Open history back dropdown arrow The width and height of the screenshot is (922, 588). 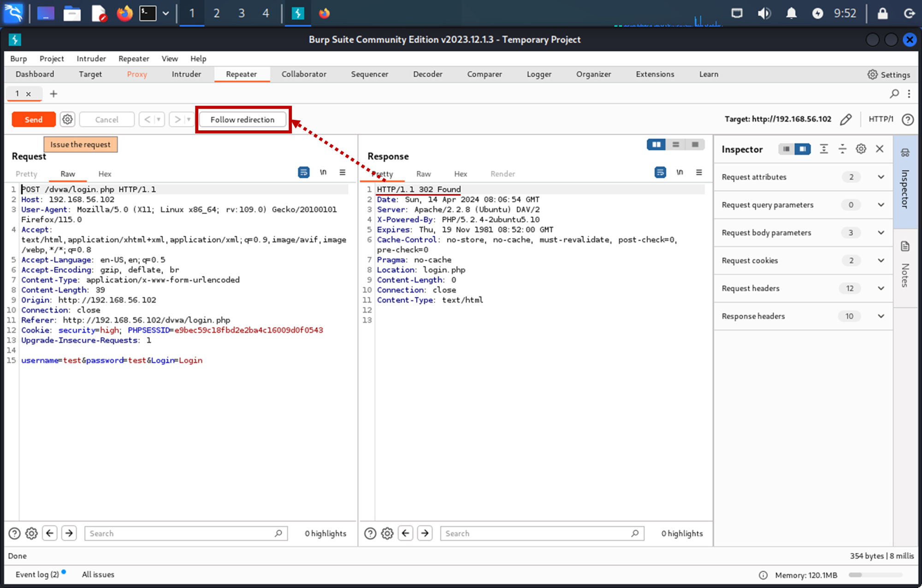159,119
